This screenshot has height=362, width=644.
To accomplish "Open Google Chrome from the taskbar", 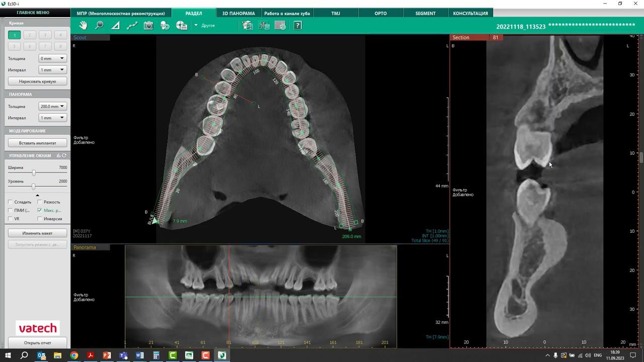I will pos(74,355).
